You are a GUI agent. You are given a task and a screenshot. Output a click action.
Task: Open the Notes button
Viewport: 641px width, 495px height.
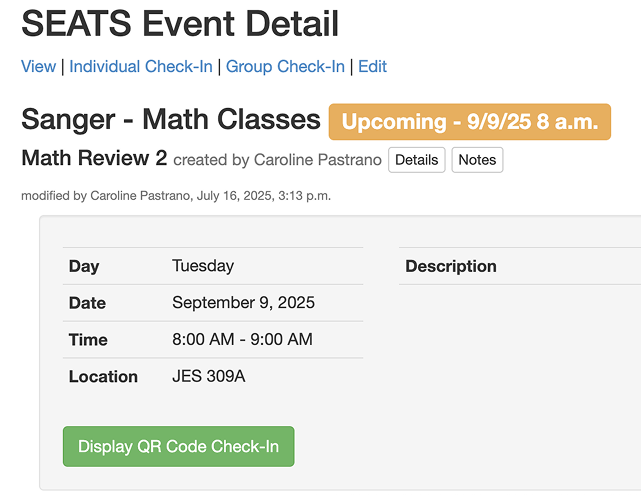click(x=477, y=160)
